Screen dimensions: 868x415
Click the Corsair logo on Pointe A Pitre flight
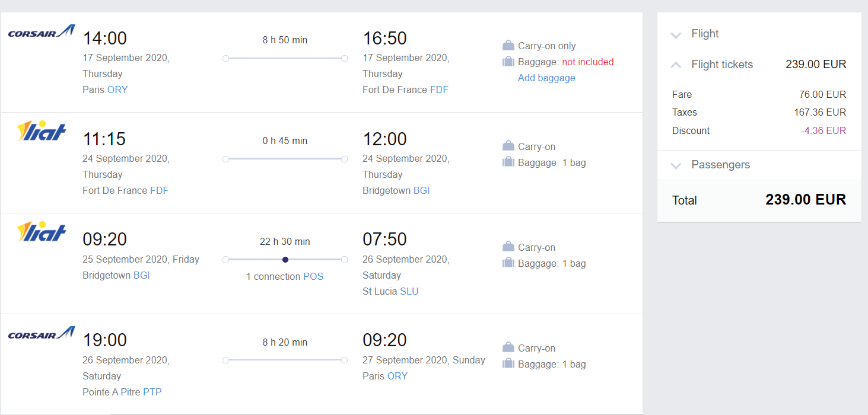click(42, 333)
